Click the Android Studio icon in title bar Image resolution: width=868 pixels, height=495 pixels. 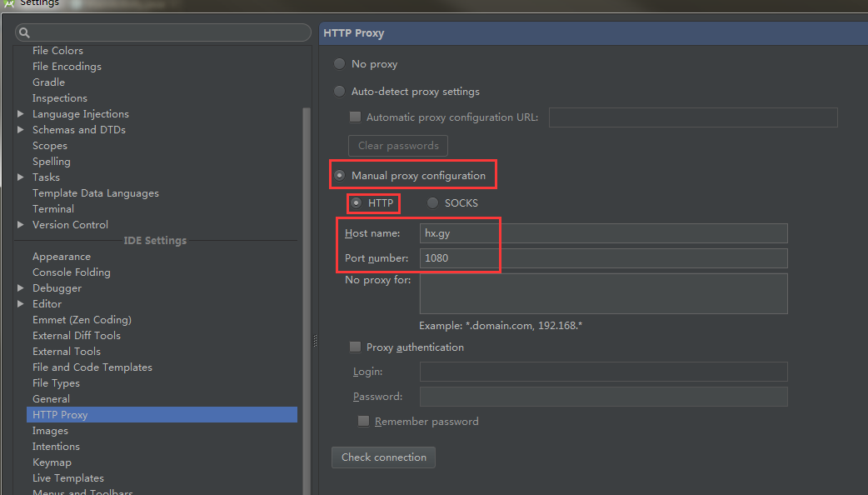click(9, 2)
